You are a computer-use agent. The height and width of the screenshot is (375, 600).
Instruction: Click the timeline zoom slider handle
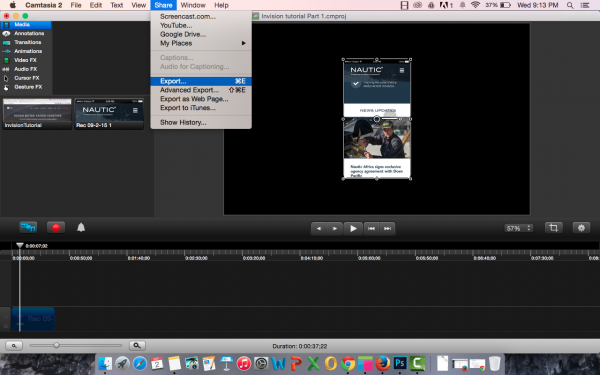pyautogui.click(x=56, y=345)
